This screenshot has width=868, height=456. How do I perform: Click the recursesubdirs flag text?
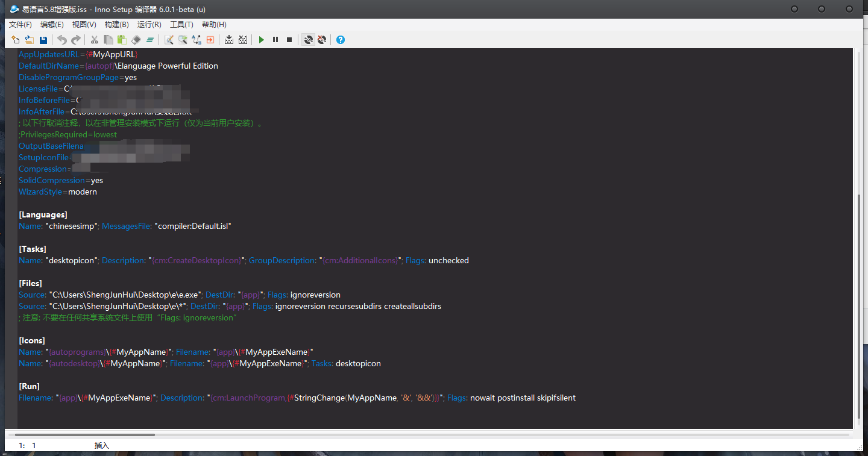356,307
